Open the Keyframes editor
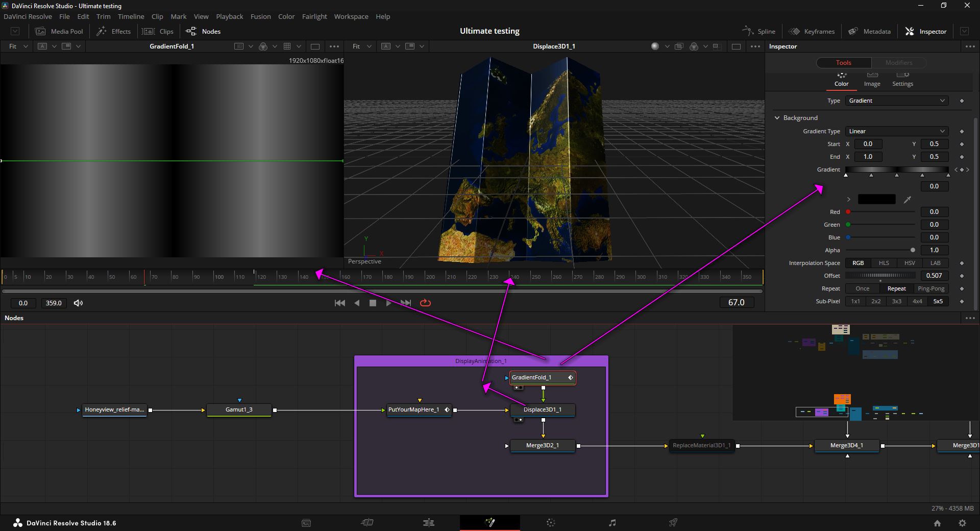 pos(812,31)
